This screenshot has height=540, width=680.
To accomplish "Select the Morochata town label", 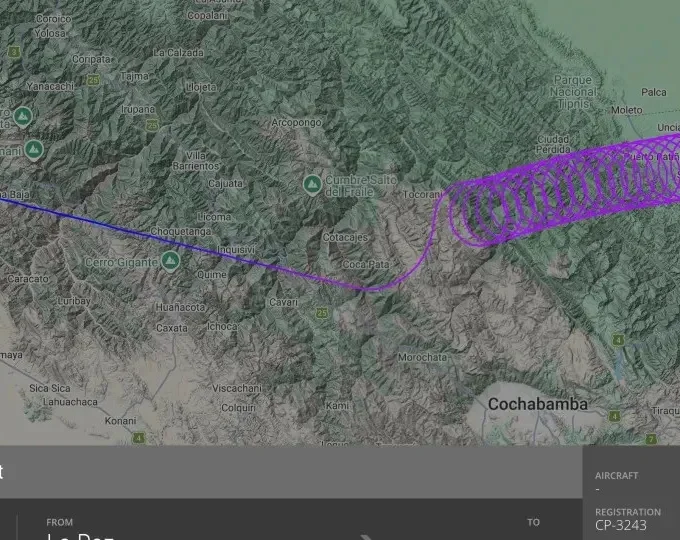I will tap(422, 357).
